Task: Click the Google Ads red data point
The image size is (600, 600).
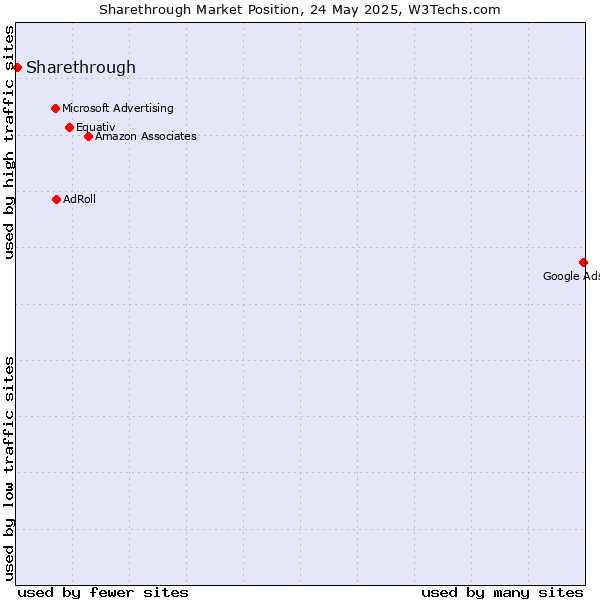Action: point(583,262)
